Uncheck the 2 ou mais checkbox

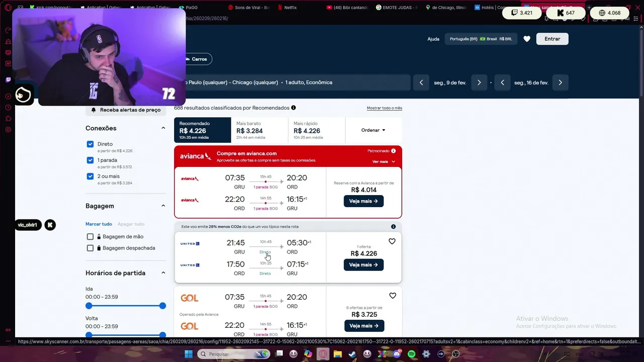[x=90, y=176]
